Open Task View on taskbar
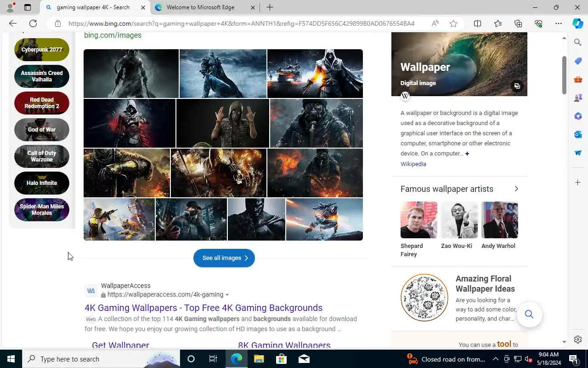Screen dimensions: 588x368 pyautogui.click(x=213, y=359)
